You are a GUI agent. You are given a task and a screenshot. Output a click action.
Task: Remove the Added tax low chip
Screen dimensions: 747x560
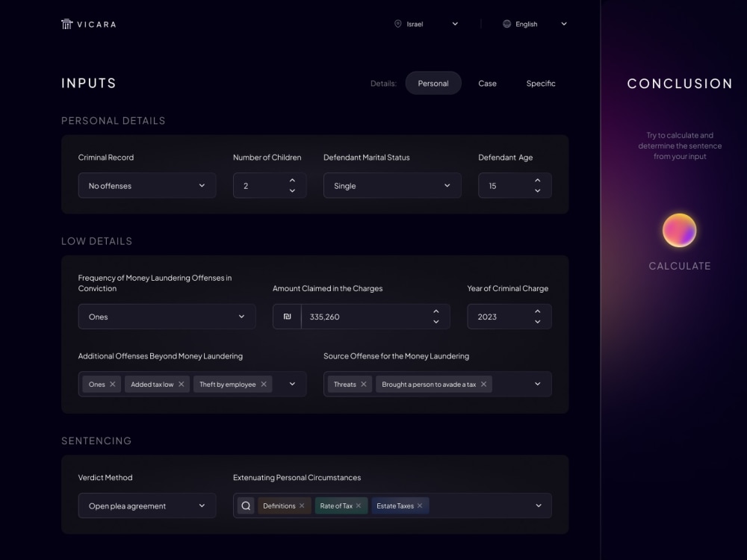(x=182, y=384)
